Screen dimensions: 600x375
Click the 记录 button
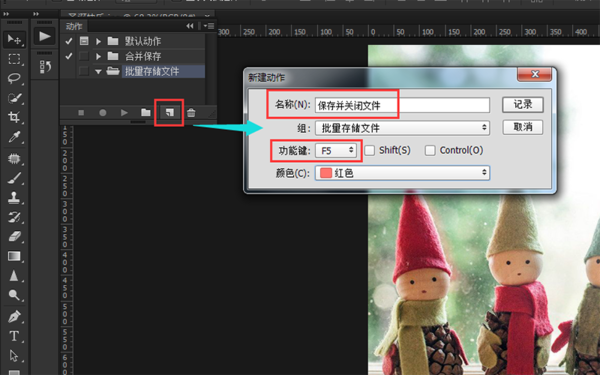click(523, 104)
